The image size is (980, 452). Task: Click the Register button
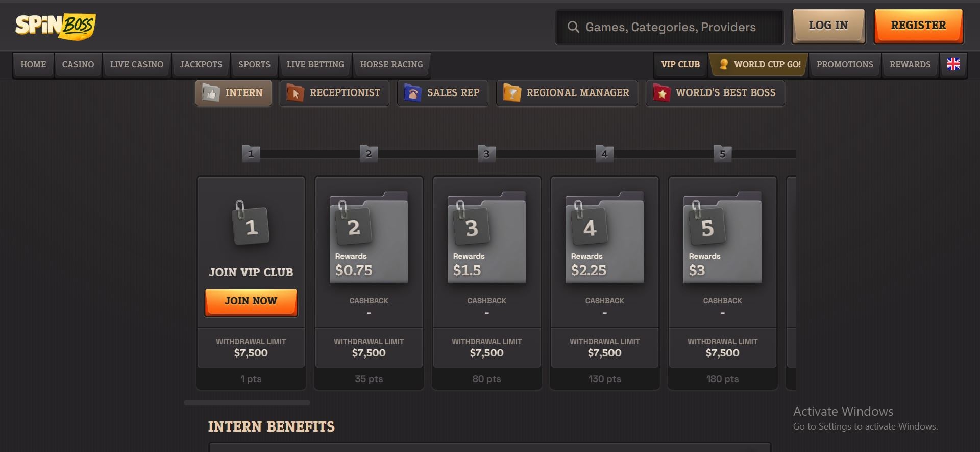tap(918, 26)
